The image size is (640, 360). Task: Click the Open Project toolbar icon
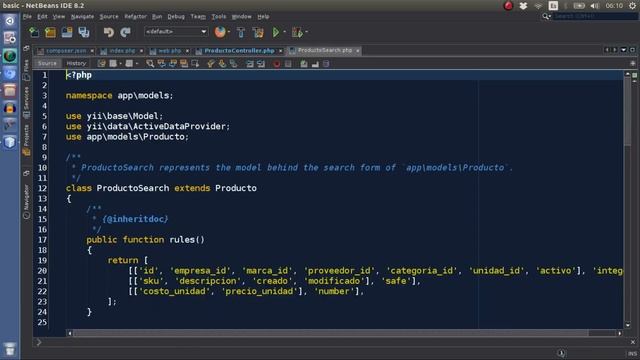(67, 32)
